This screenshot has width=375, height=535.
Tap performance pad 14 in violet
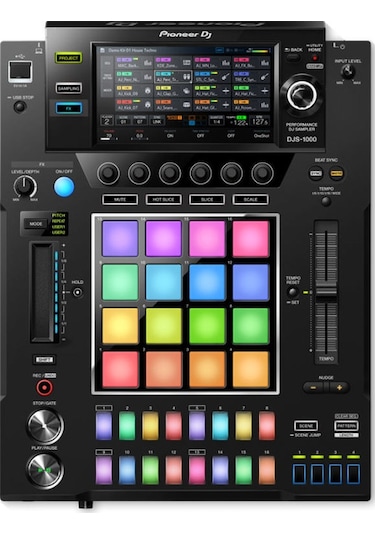tap(163, 238)
